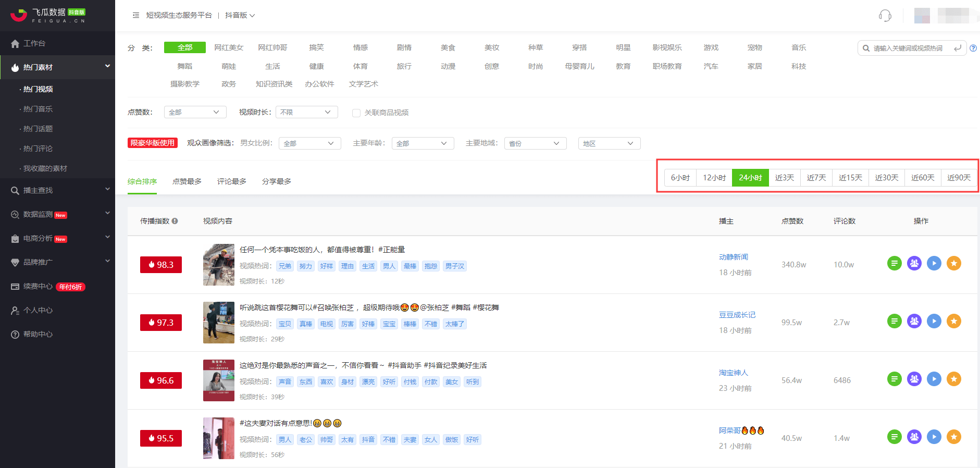Image resolution: width=980 pixels, height=468 pixels.
Task: Open customer service headset icon
Action: pos(885,16)
